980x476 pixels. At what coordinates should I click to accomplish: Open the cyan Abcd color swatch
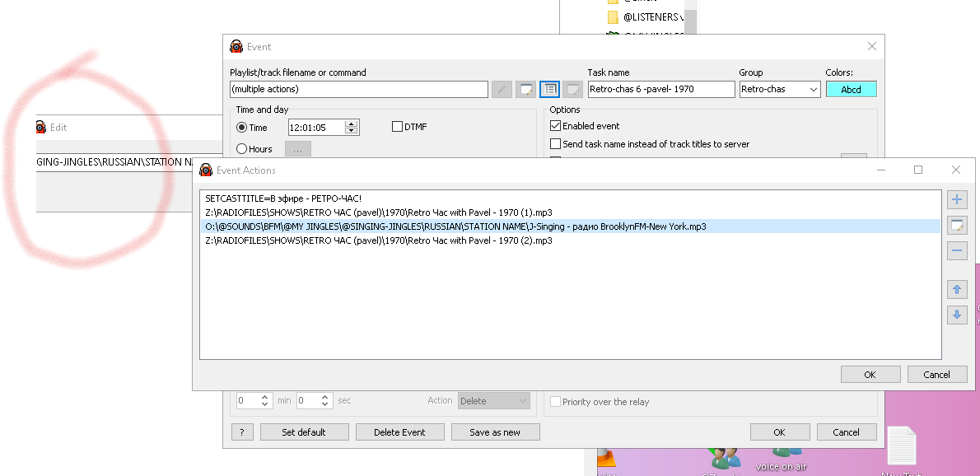coord(852,89)
